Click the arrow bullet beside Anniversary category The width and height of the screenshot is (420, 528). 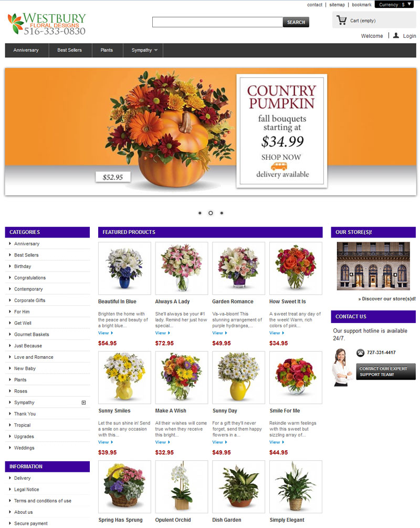[x=10, y=243]
